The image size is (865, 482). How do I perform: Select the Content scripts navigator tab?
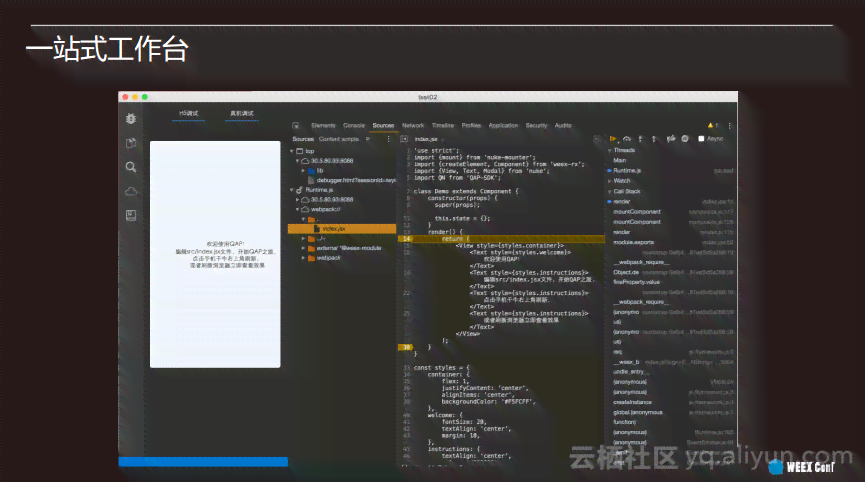pyautogui.click(x=339, y=139)
